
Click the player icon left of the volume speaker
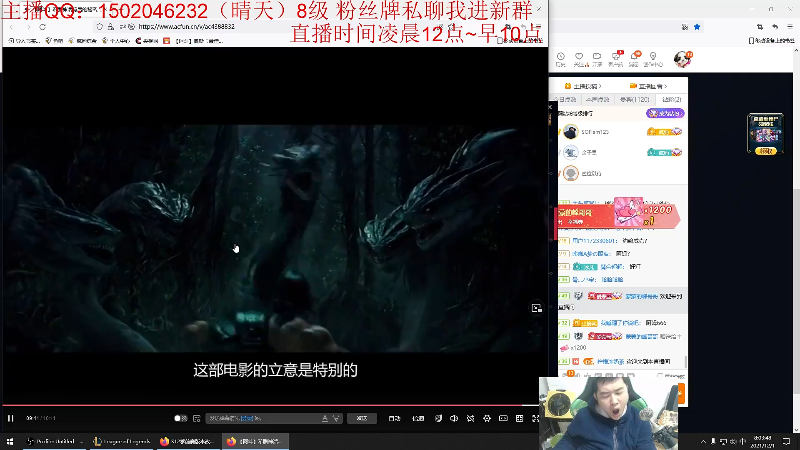coord(438,418)
